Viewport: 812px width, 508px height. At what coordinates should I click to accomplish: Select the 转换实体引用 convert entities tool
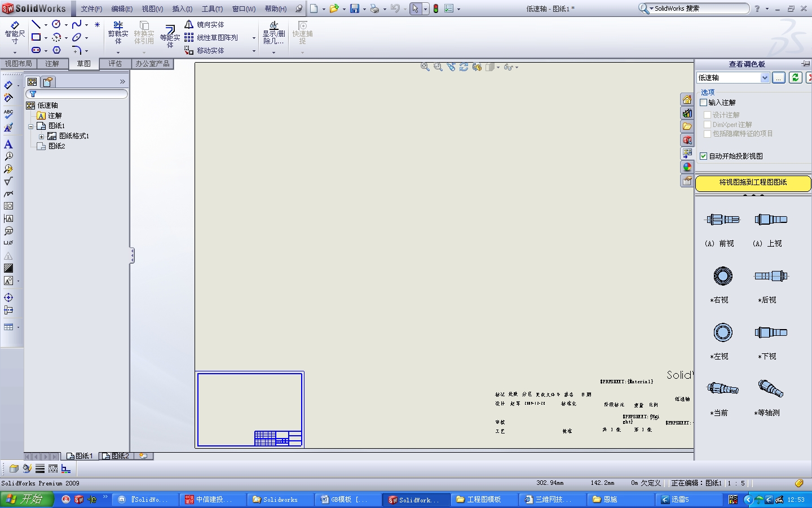[144, 33]
